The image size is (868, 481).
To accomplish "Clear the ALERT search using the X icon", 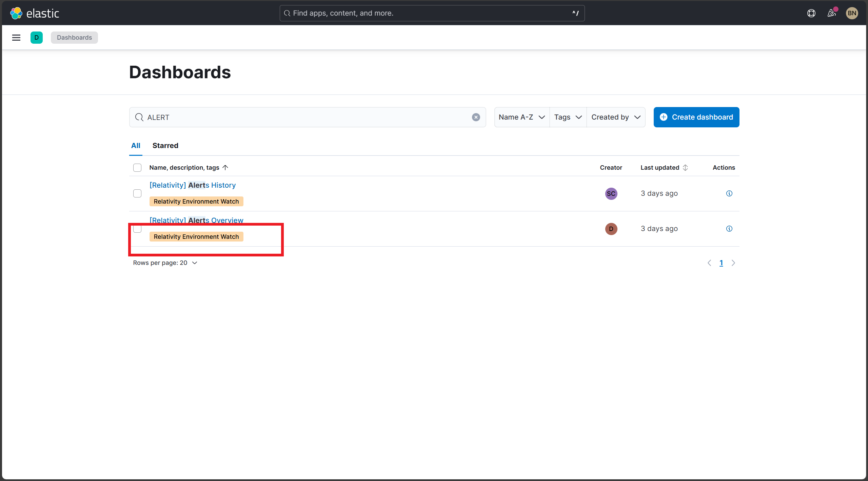I will coord(476,117).
